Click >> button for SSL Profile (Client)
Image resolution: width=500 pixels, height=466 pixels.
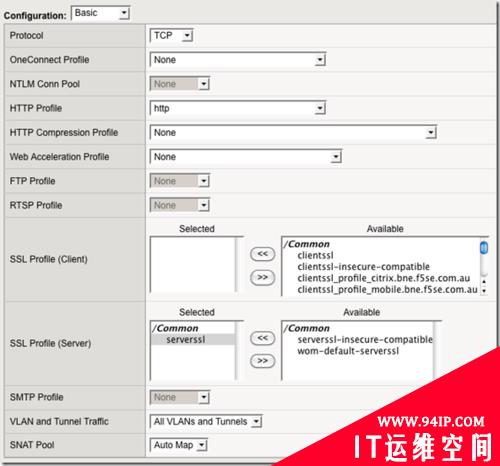[262, 277]
